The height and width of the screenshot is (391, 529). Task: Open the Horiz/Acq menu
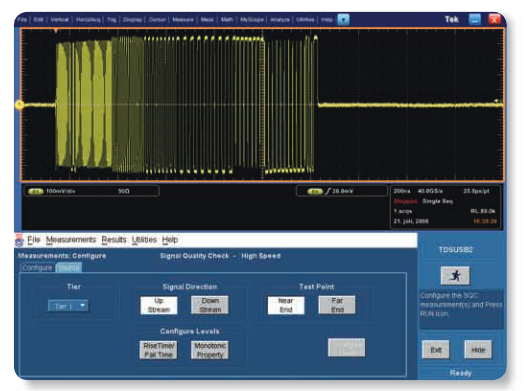(88, 20)
